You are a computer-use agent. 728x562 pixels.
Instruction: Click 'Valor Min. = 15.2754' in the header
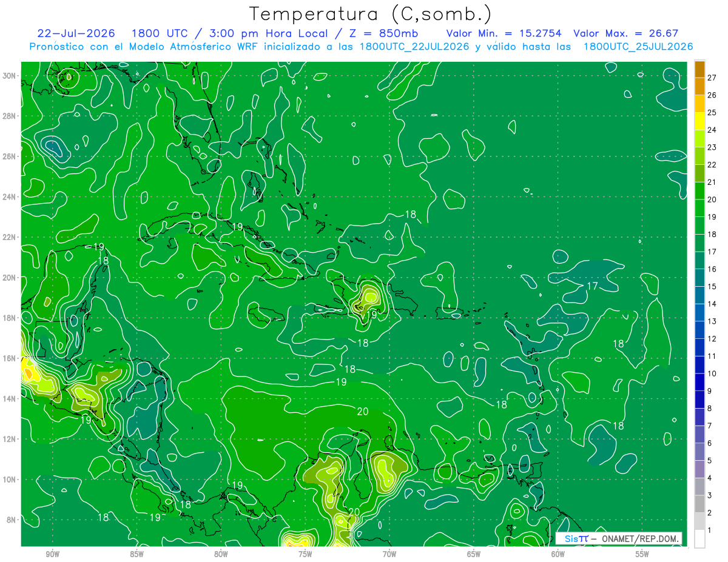pyautogui.click(x=504, y=33)
